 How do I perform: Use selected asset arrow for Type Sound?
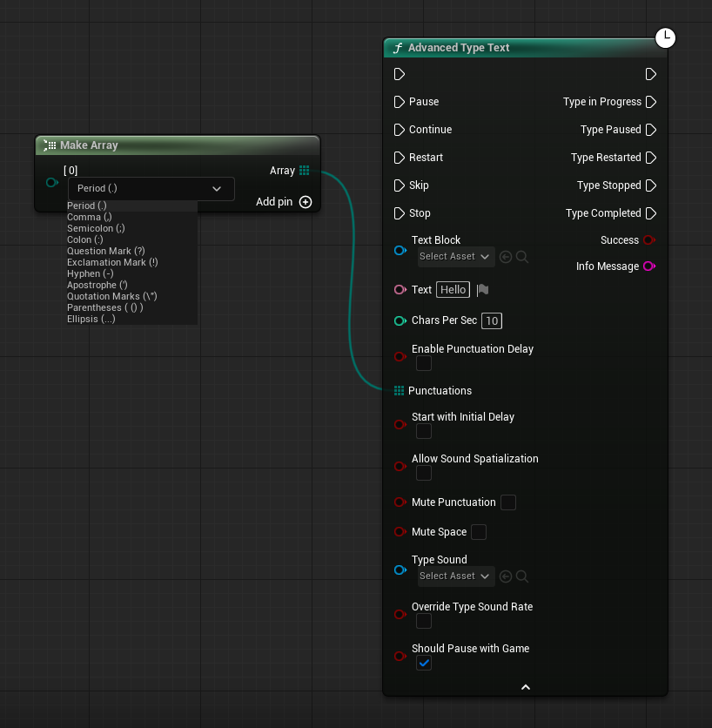click(506, 576)
